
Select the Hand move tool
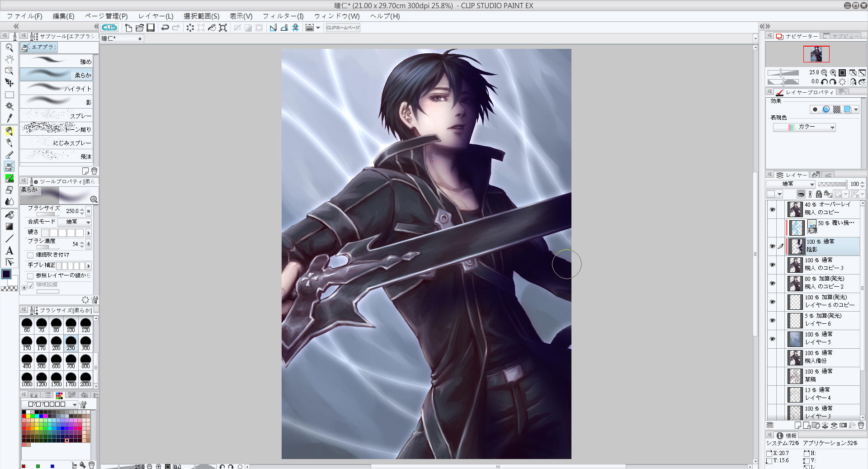coord(9,59)
